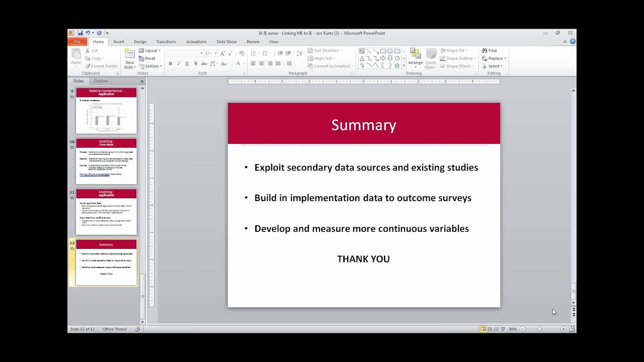Reset the slide layout
Screen dimensions: 644x362
click(147, 58)
